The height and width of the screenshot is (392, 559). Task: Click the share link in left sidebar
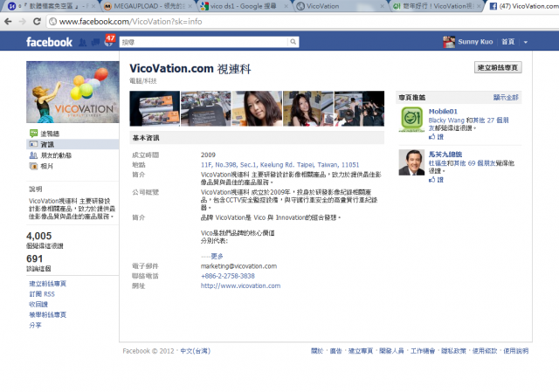(35, 325)
